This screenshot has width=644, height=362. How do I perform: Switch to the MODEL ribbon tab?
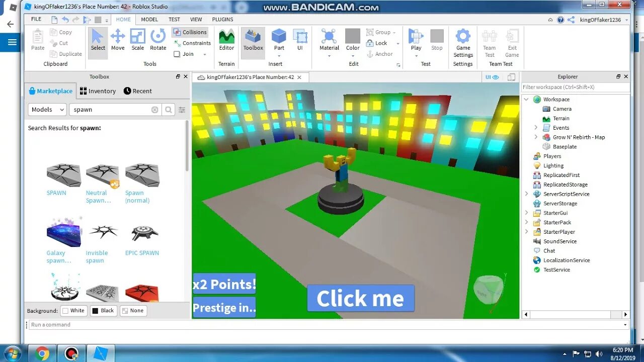point(149,19)
